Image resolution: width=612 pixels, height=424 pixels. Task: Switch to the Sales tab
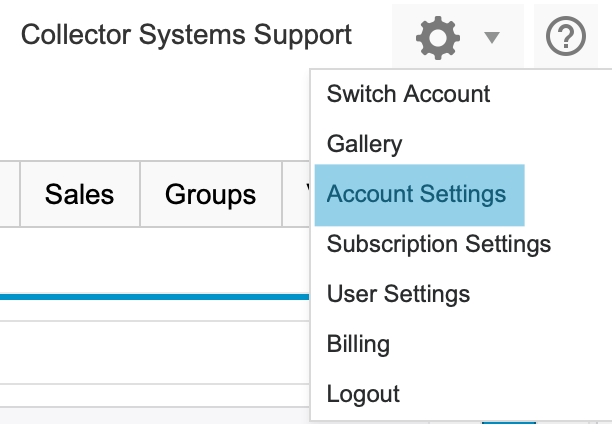pos(79,194)
